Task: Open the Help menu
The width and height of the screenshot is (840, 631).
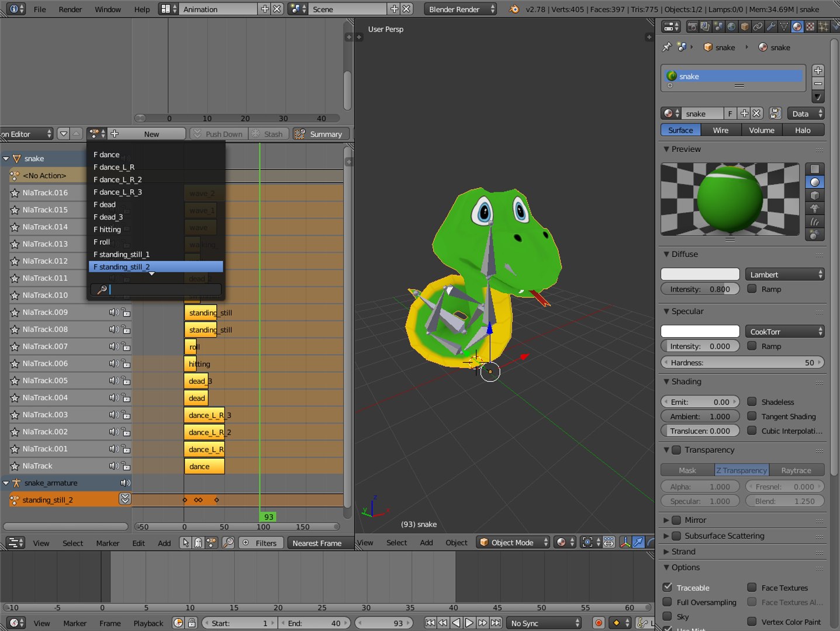Action: (142, 9)
